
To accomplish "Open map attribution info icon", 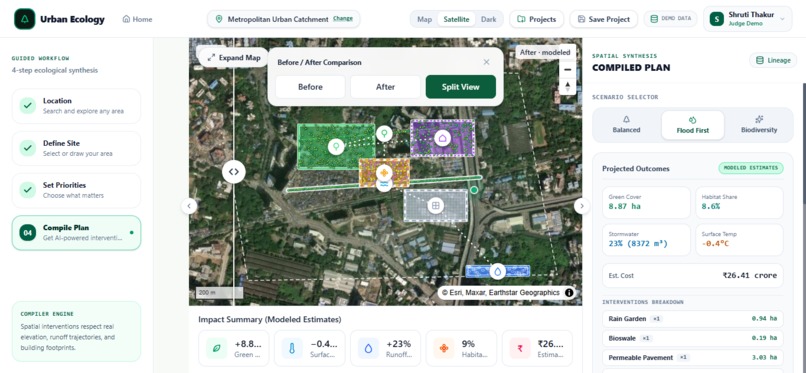I will tap(569, 292).
